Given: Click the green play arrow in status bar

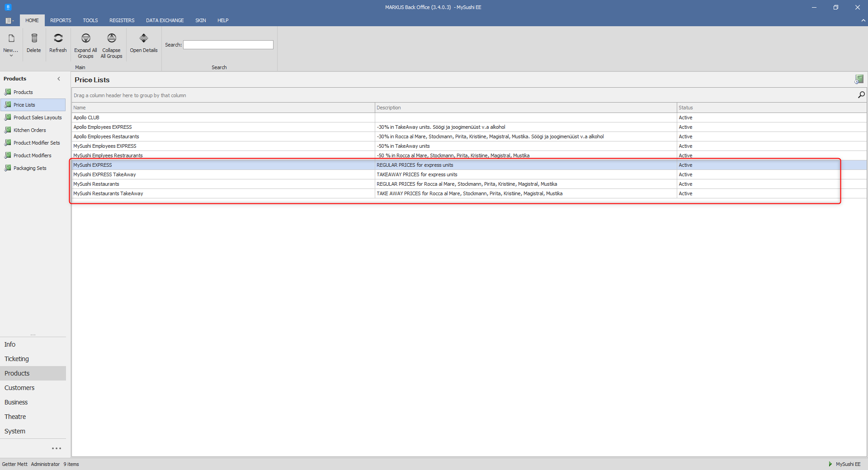Looking at the screenshot, I should click(830, 464).
